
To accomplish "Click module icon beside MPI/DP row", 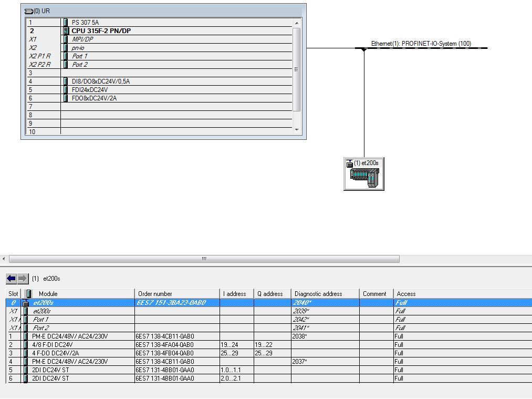I will (x=66, y=39).
